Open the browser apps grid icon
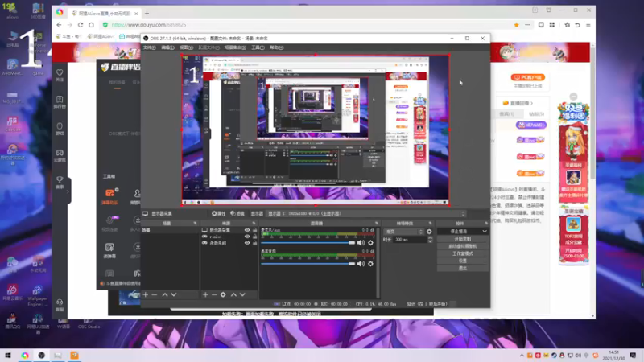Image resolution: width=644 pixels, height=362 pixels. pos(552,25)
